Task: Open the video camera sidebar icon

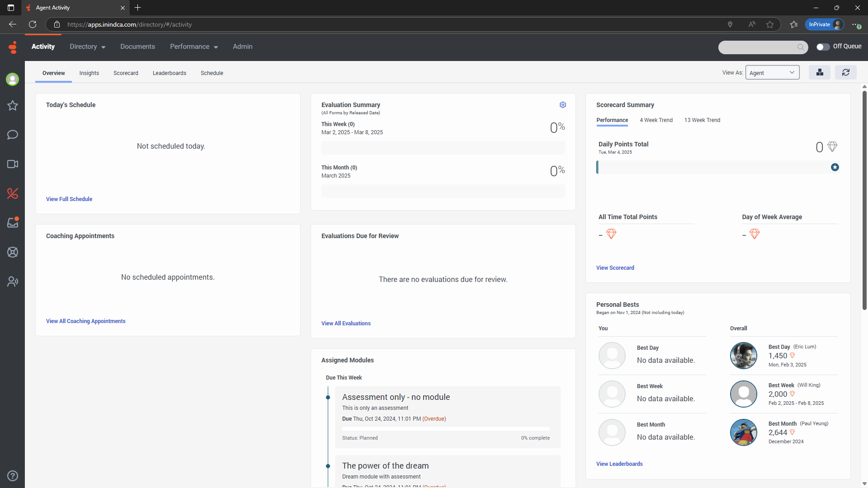Action: [x=12, y=164]
